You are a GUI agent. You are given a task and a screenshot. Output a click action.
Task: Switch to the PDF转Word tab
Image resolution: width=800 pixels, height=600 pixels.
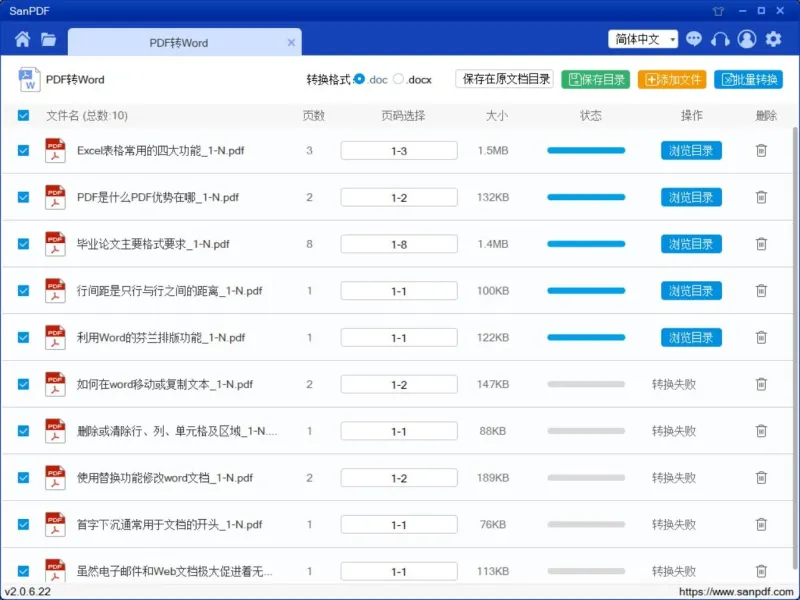179,43
